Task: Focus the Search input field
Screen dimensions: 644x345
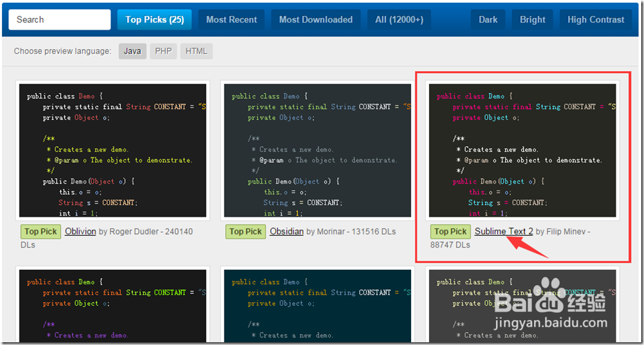Action: 59,20
